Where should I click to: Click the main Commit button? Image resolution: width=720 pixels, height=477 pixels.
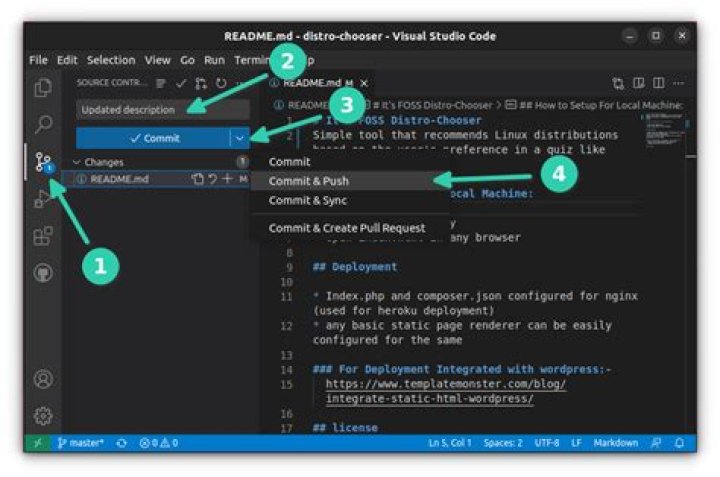pos(153,138)
